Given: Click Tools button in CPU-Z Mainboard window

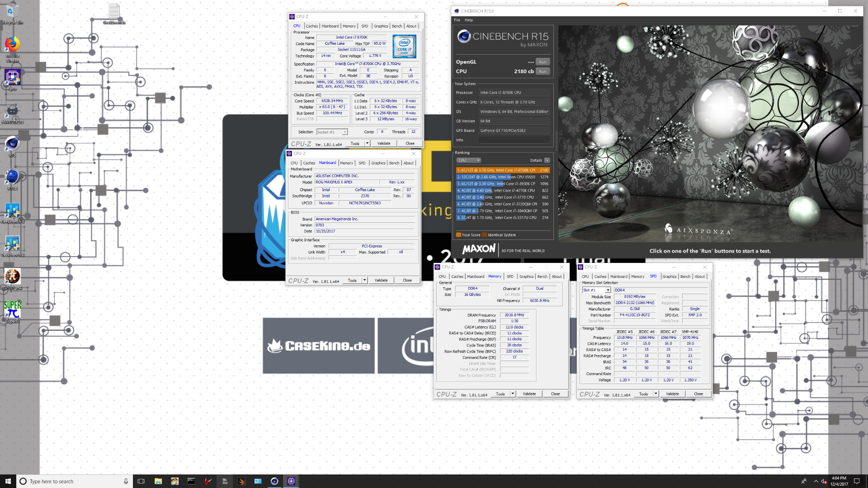Looking at the screenshot, I should coord(352,280).
